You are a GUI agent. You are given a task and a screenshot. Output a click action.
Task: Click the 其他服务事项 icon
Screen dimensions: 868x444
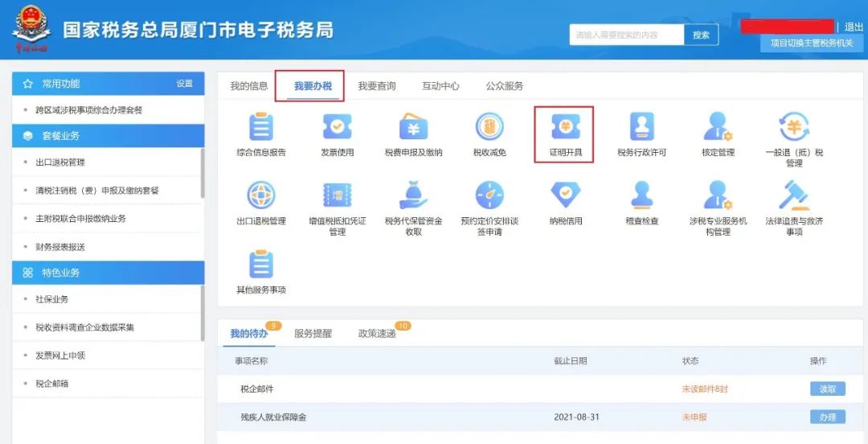(x=261, y=265)
